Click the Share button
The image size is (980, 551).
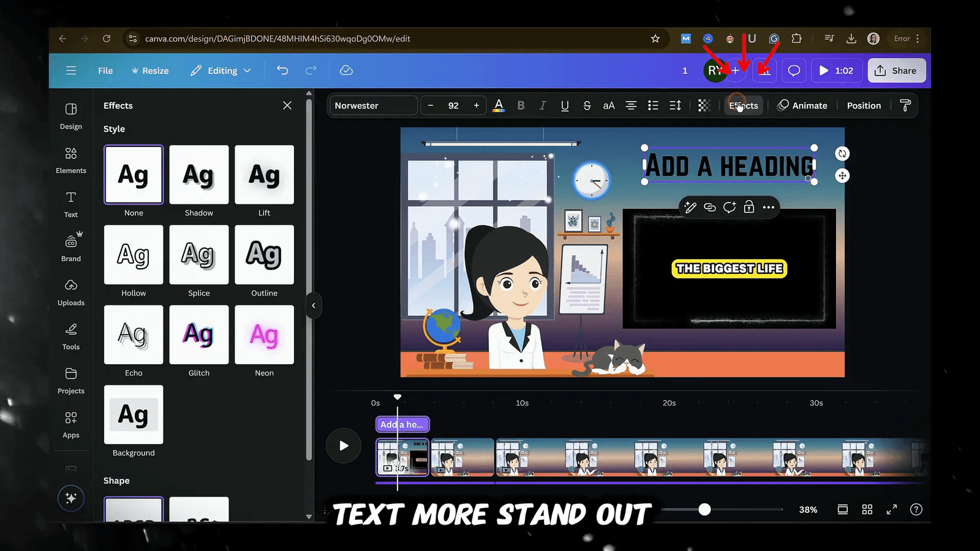coord(896,70)
